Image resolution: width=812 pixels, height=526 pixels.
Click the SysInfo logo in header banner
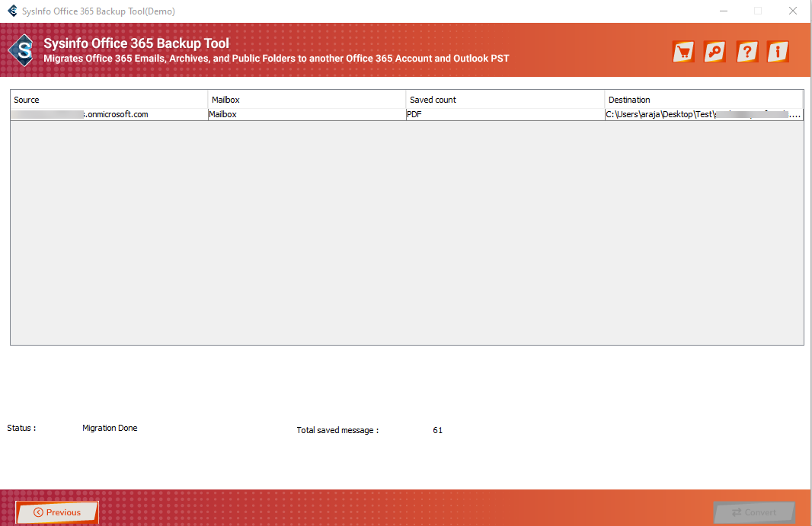tap(22, 50)
